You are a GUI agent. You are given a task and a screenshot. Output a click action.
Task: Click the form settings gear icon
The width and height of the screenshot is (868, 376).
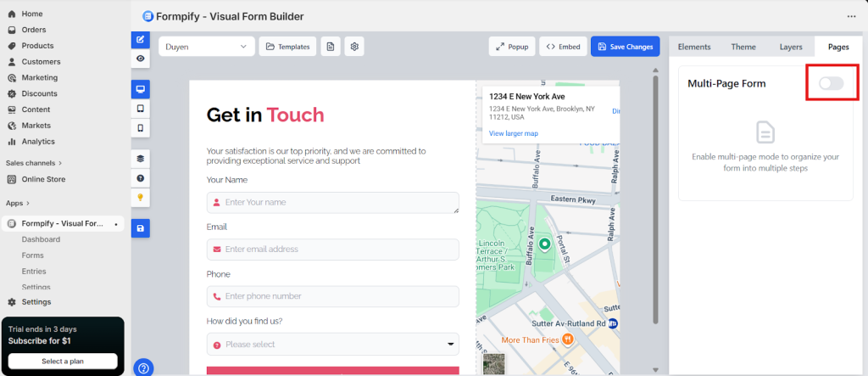[354, 47]
